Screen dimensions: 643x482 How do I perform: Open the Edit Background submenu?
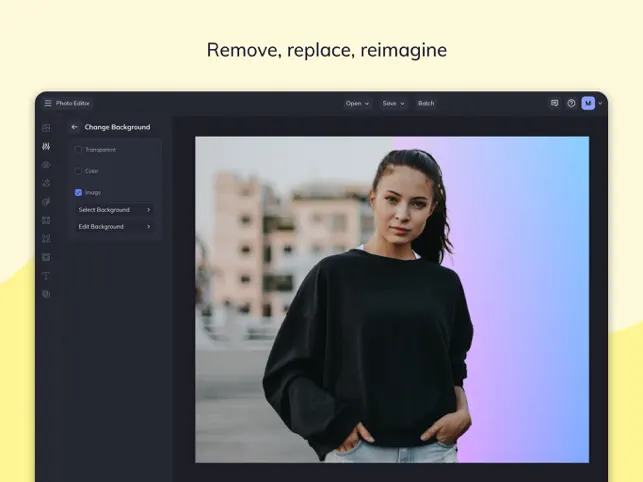click(114, 226)
